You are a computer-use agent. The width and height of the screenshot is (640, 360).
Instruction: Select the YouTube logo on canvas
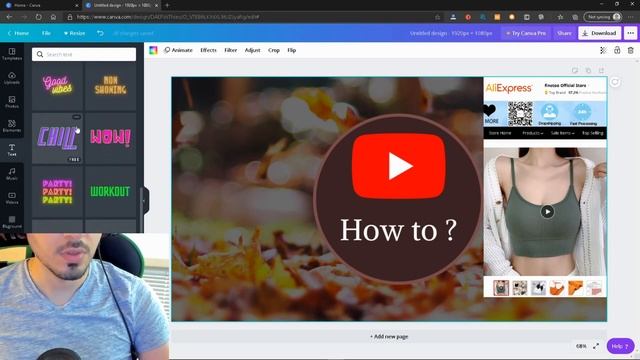tap(399, 166)
